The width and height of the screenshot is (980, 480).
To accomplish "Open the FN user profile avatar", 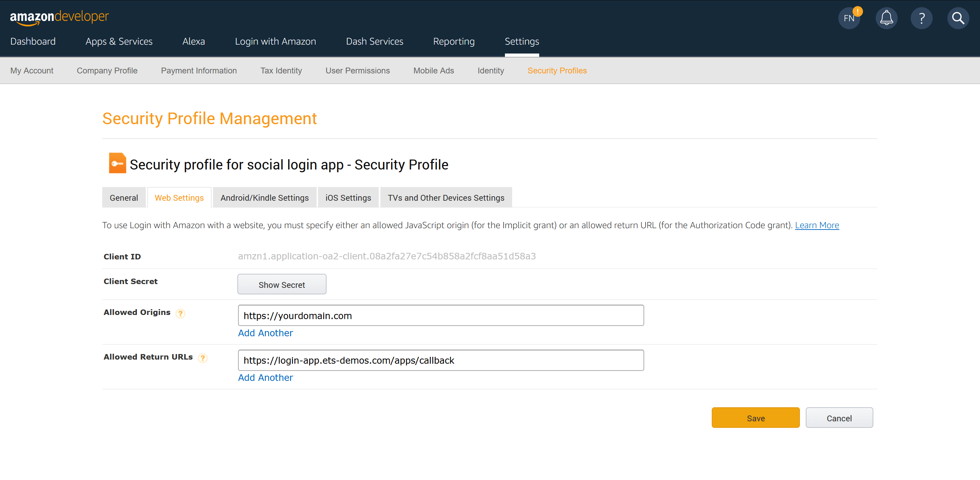I will (x=849, y=18).
